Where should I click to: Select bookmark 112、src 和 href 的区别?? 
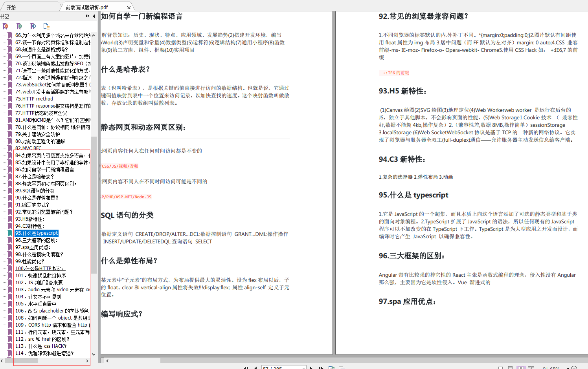[42, 339]
